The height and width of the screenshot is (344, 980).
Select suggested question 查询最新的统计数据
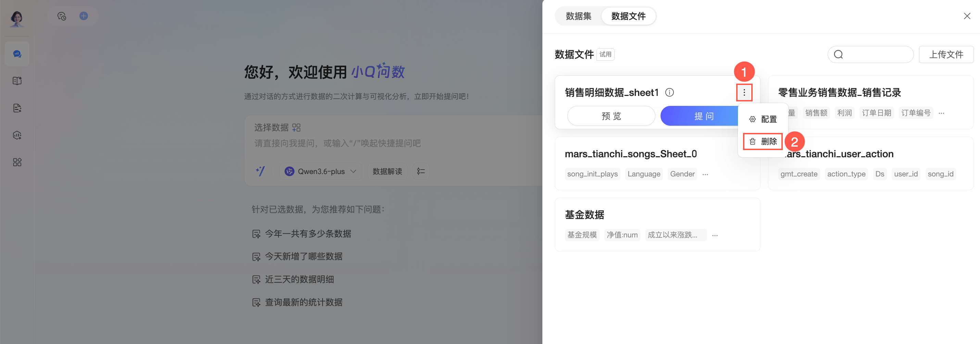click(x=298, y=302)
